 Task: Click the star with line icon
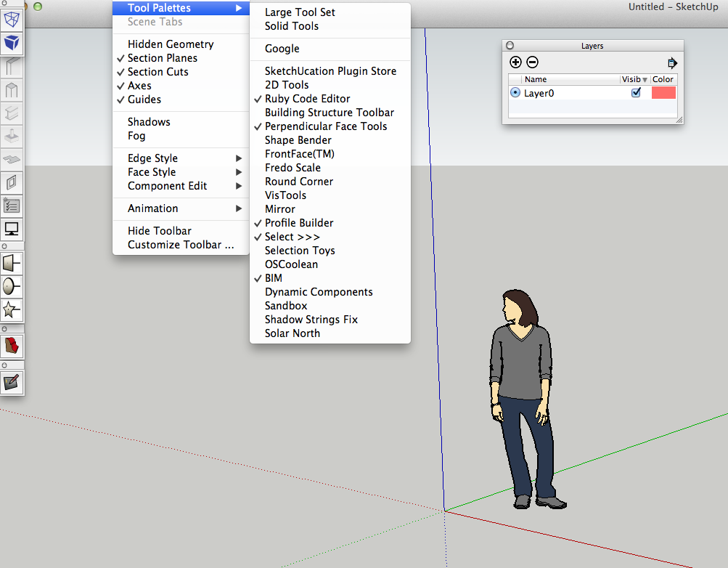tap(12, 310)
